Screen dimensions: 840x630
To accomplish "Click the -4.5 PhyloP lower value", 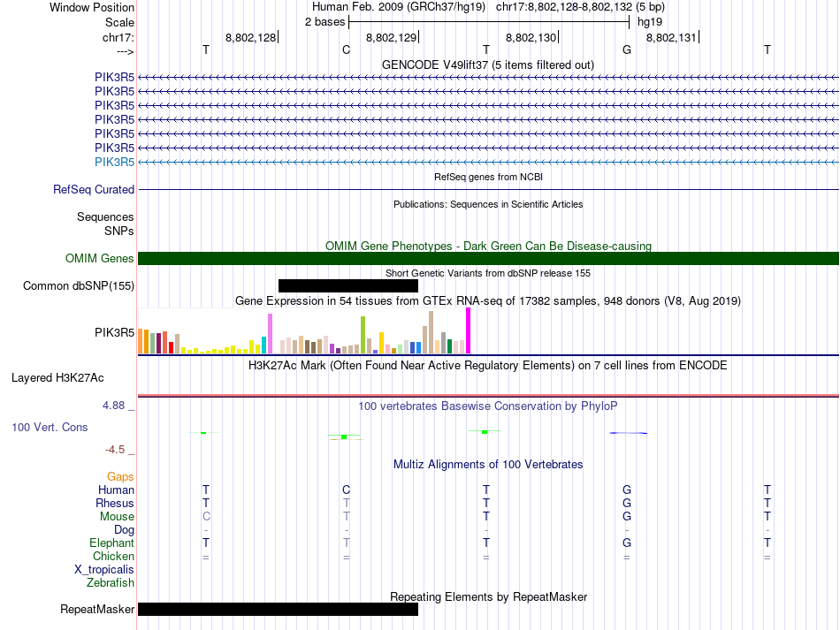I will pos(115,450).
